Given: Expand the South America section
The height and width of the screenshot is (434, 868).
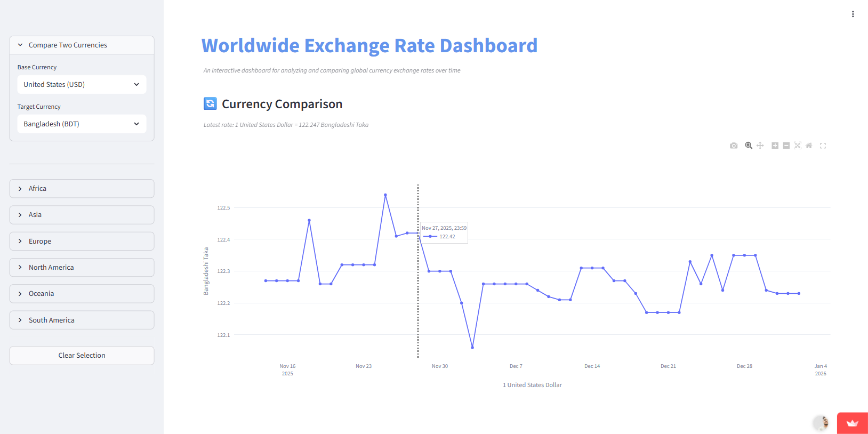Looking at the screenshot, I should click(x=82, y=320).
